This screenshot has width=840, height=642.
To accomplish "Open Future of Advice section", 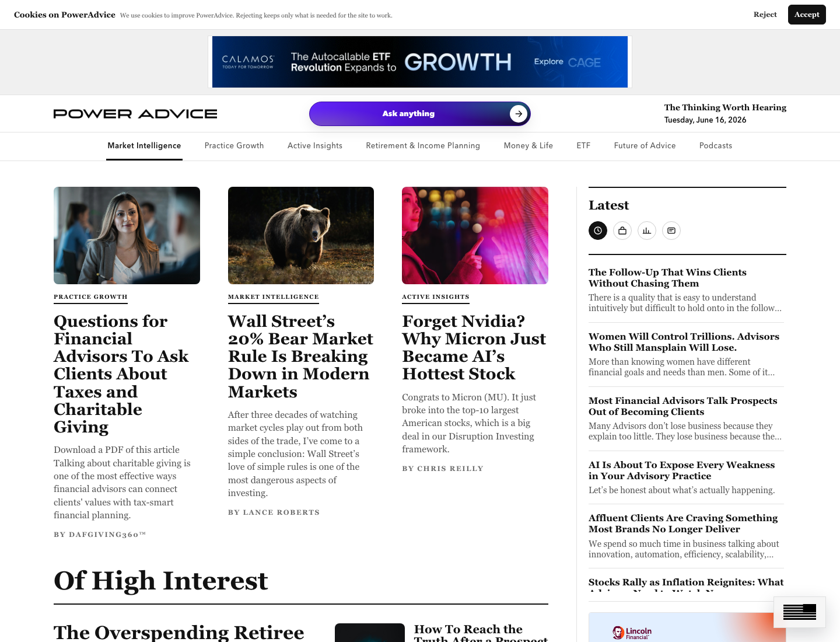I will click(x=645, y=146).
